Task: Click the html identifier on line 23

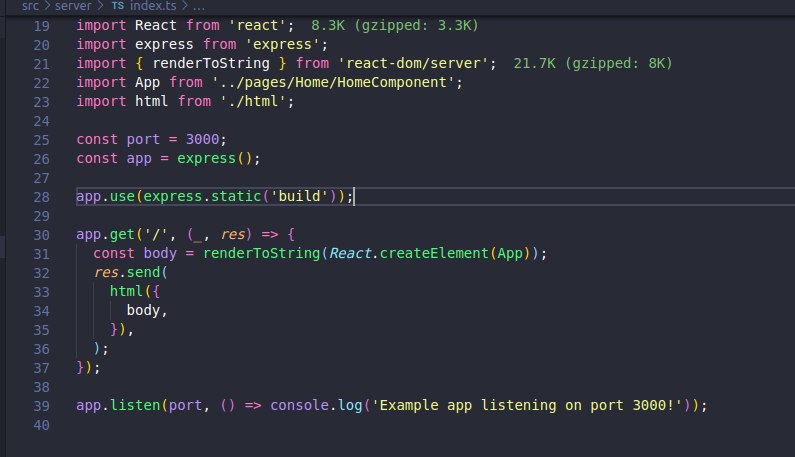Action: (x=152, y=101)
